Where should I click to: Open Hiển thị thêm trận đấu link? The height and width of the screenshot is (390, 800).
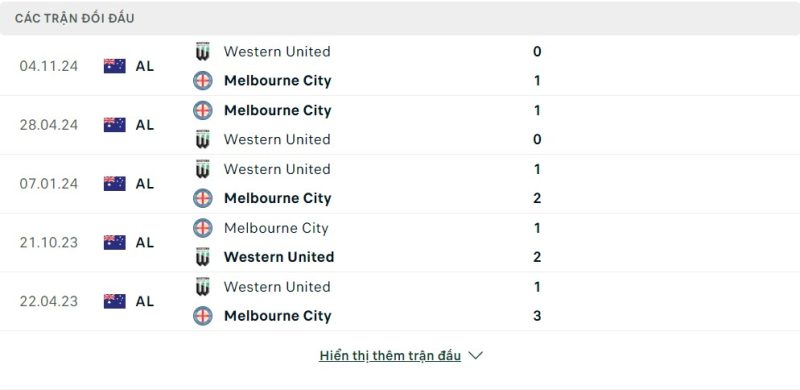390,356
